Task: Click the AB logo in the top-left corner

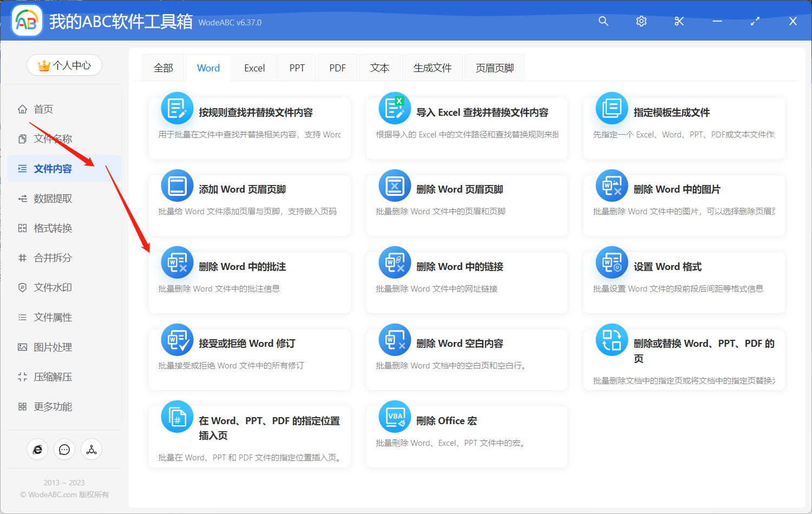Action: click(x=27, y=21)
